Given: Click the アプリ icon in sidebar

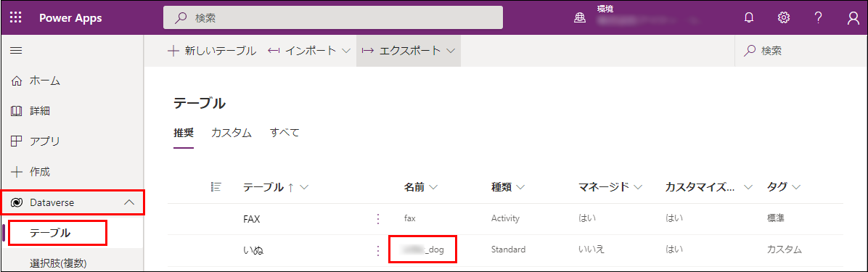Looking at the screenshot, I should 17,141.
